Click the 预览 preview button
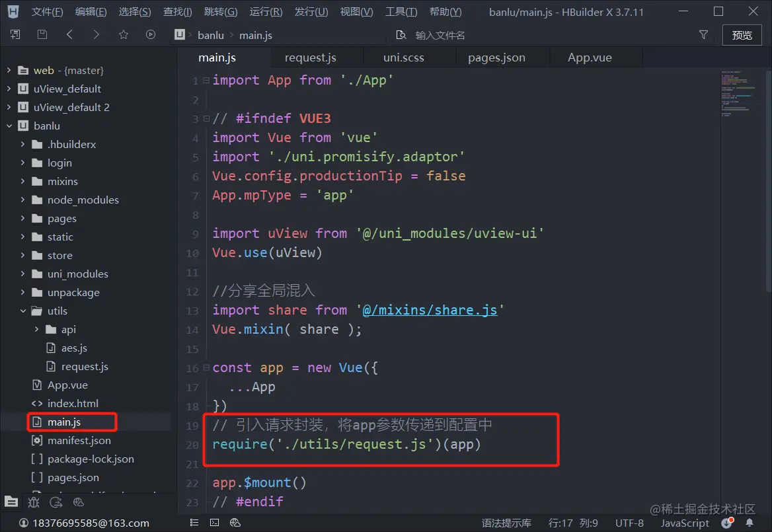 tap(742, 35)
